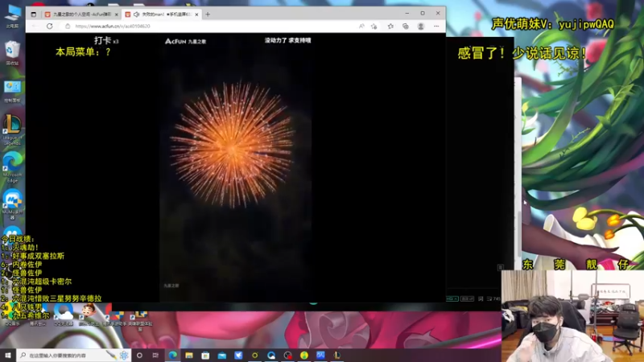Mute the audio tab via speaker icon

click(x=136, y=14)
